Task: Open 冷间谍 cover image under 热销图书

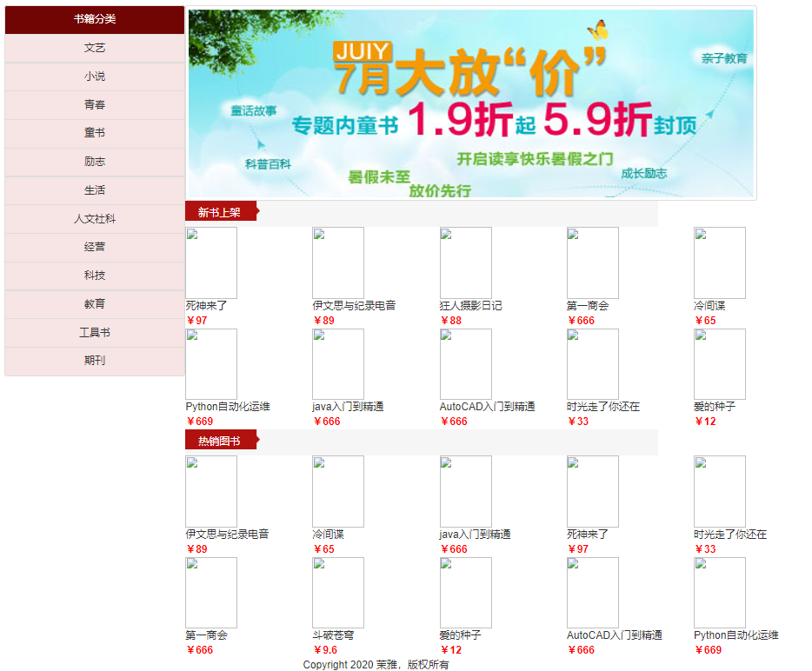Action: [338, 491]
